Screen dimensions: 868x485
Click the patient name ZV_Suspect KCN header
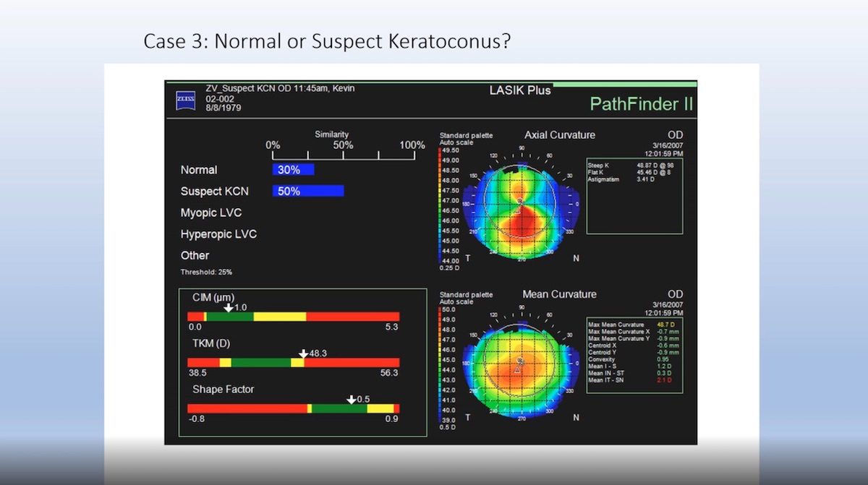pos(280,89)
